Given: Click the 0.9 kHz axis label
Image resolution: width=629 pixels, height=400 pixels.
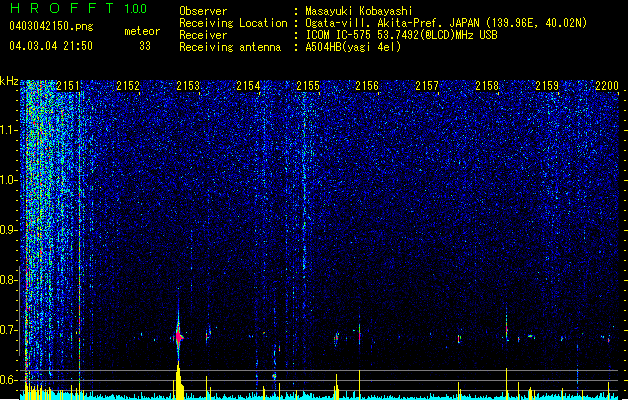Looking at the screenshot, I should [9, 230].
